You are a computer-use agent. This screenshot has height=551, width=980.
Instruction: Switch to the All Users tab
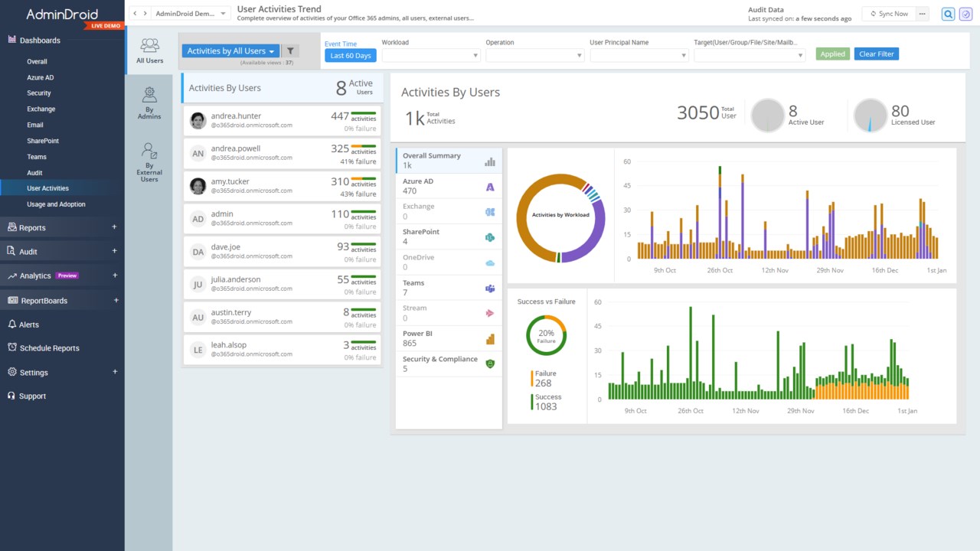tap(150, 50)
